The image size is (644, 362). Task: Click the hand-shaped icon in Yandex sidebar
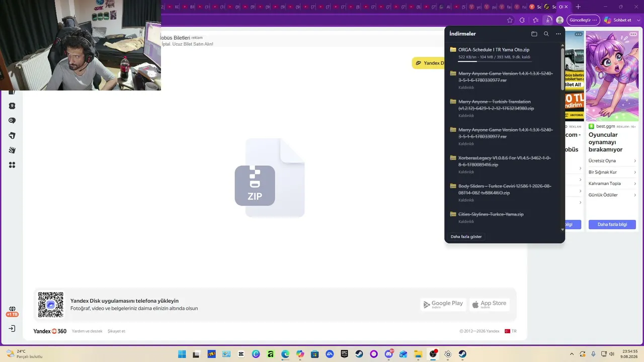point(12,150)
